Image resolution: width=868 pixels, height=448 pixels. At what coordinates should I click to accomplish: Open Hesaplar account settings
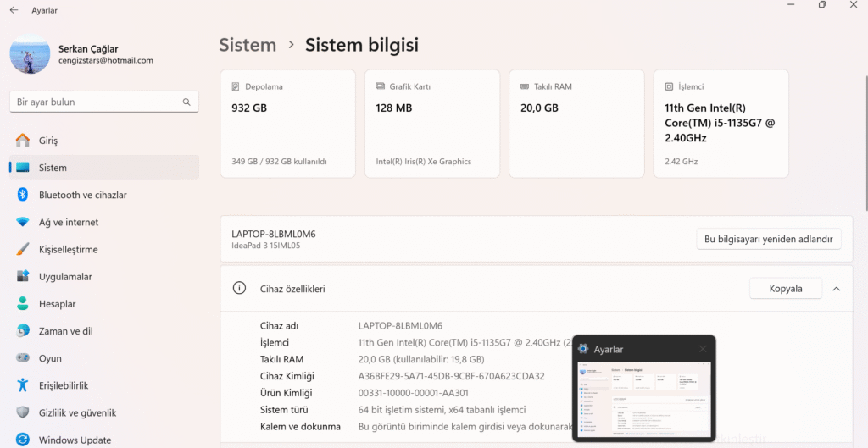pos(57,304)
